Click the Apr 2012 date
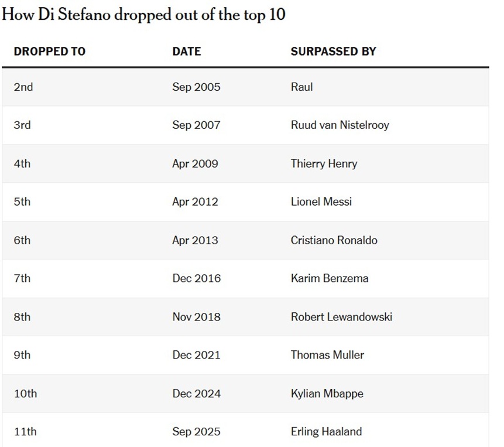 click(x=195, y=202)
